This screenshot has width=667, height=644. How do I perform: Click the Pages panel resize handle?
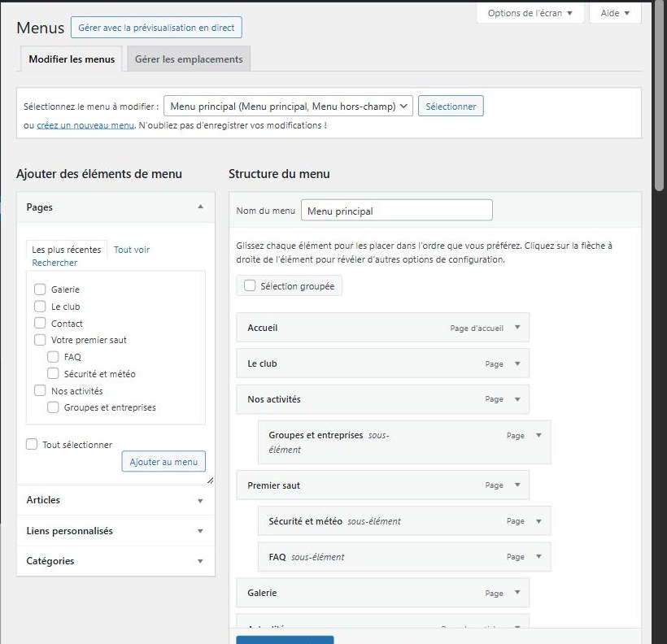coord(210,481)
